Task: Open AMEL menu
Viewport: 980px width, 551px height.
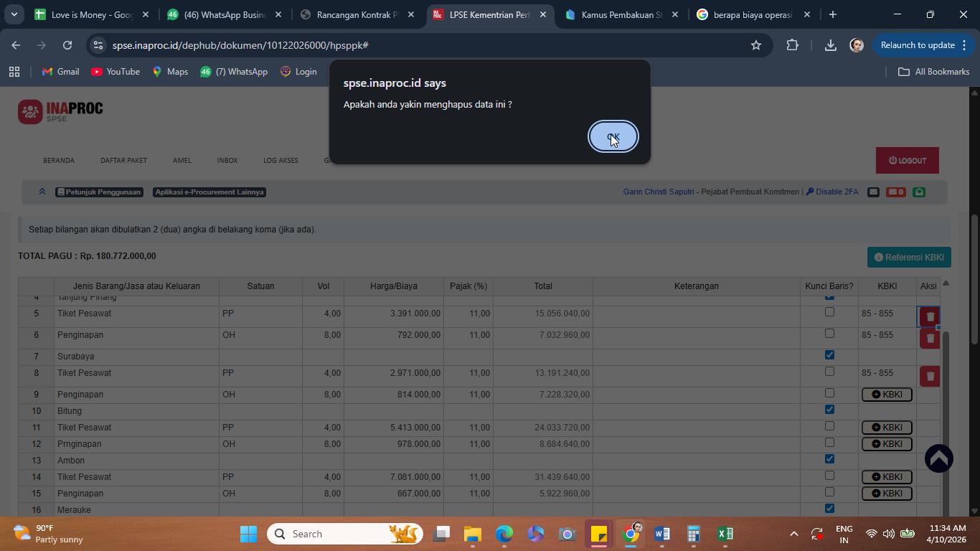Action: point(182,160)
